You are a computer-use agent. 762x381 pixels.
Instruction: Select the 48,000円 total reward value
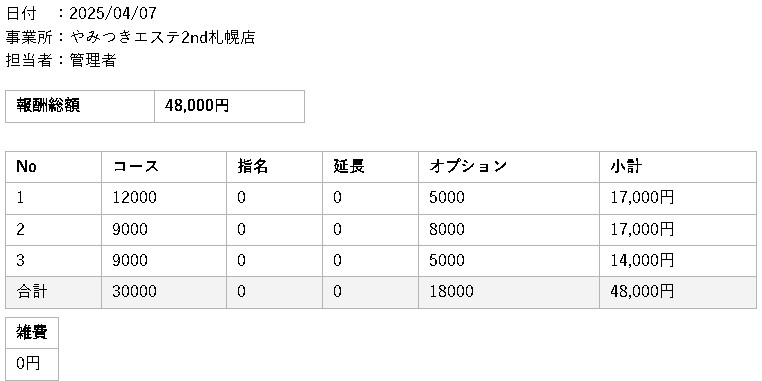click(196, 105)
